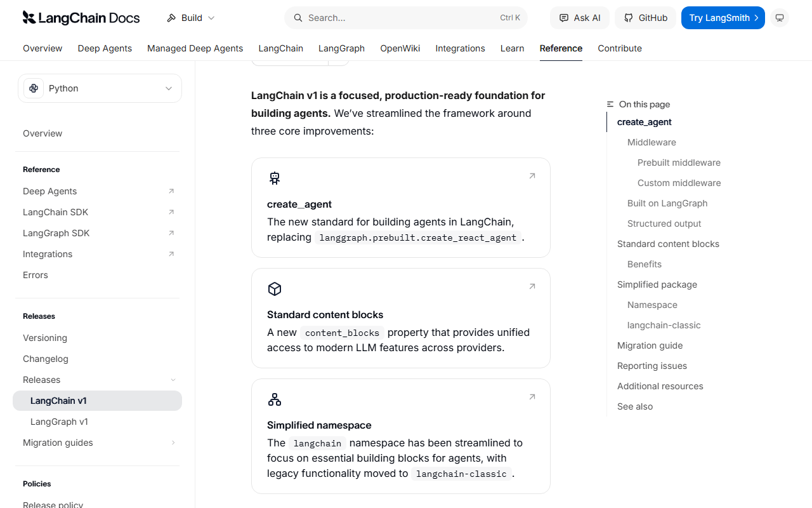Click external arrow next to Integrations sidebar item
The height and width of the screenshot is (508, 812).
click(x=171, y=254)
